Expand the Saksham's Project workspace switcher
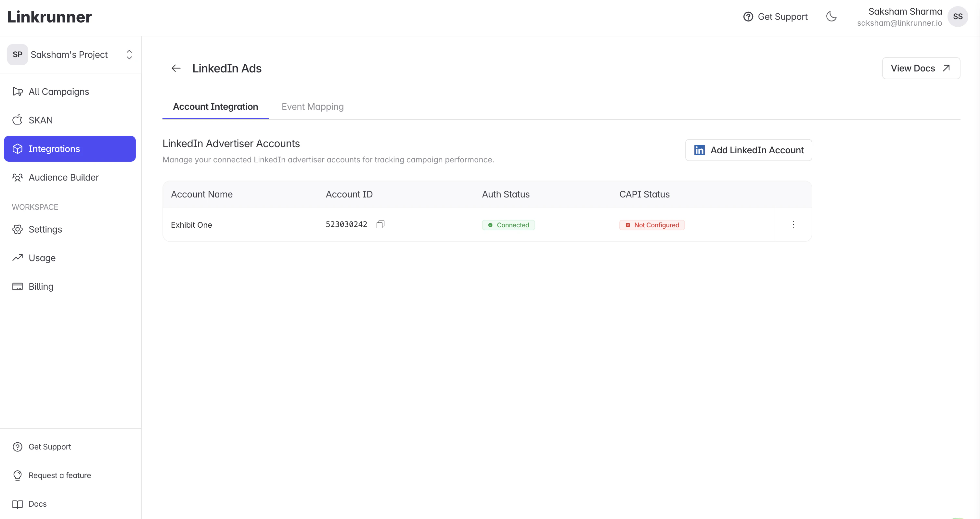 [x=129, y=54]
